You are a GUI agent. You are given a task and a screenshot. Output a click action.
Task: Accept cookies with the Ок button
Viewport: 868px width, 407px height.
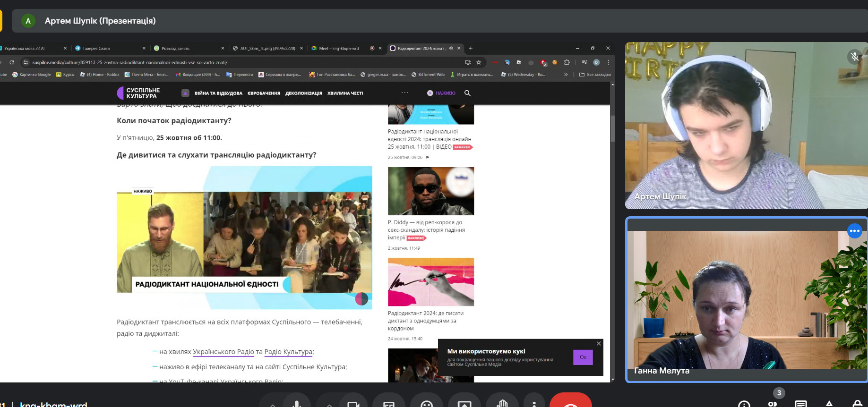click(x=583, y=357)
